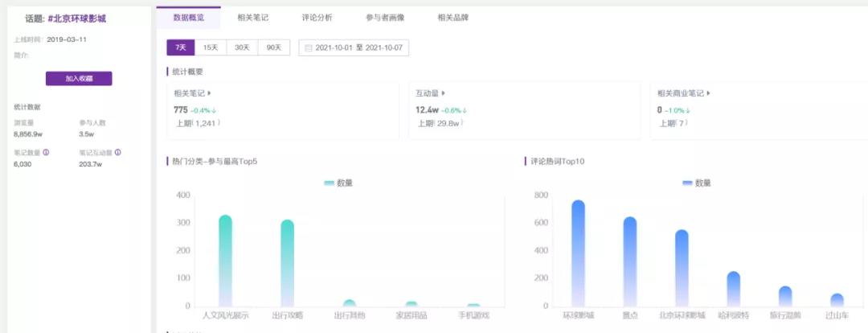
Task: Click the 环球影城 bar in comment hot words chart
Action: pyautogui.click(x=578, y=253)
